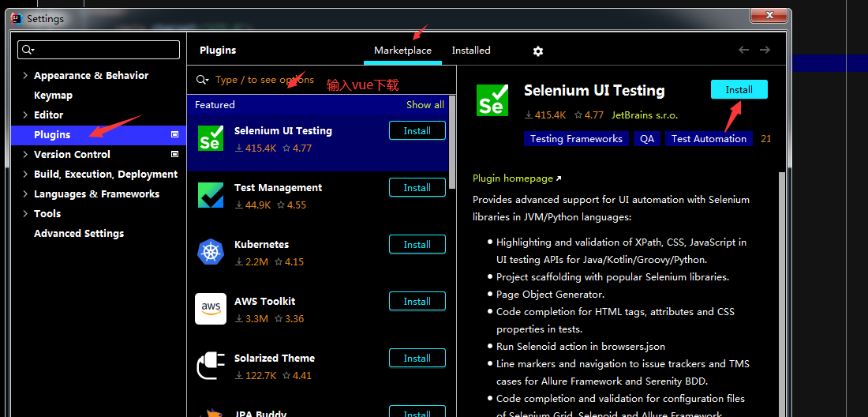Expand the Editor settings group
The height and width of the screenshot is (417, 868).
point(25,115)
